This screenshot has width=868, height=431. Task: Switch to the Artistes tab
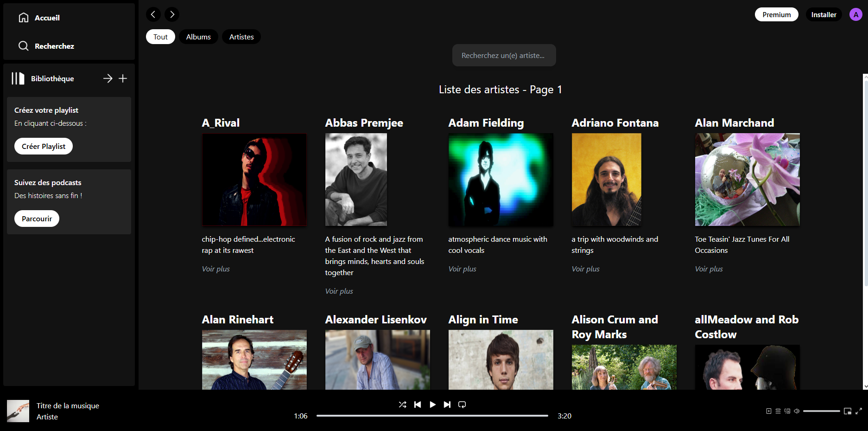241,37
